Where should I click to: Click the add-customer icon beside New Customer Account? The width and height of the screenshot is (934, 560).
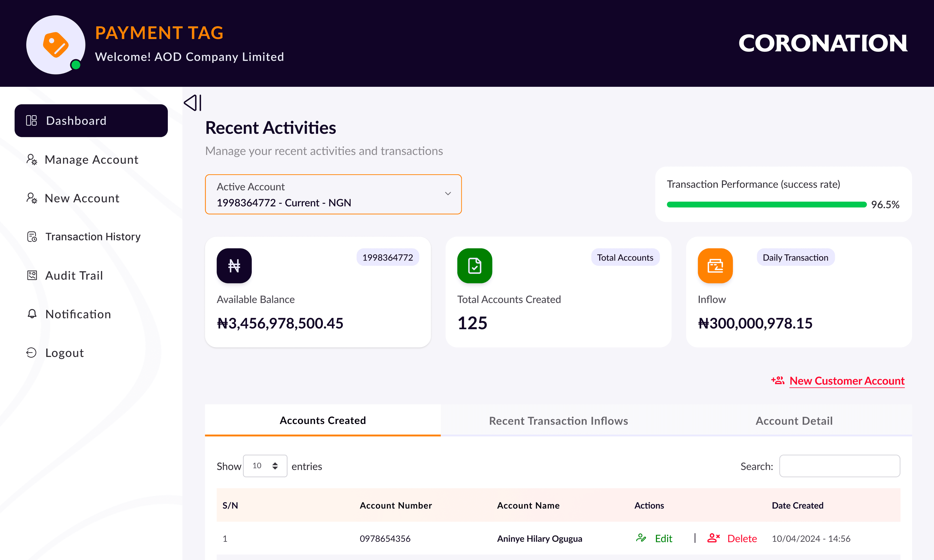778,380
